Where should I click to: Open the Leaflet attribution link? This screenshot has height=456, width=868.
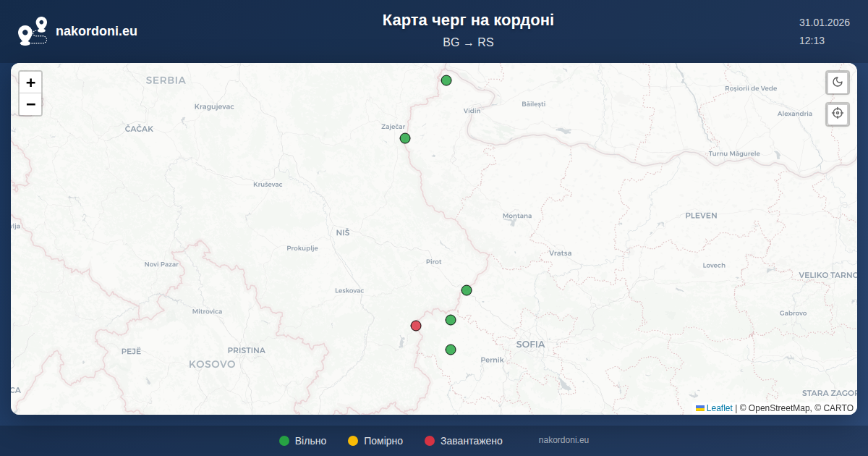719,408
